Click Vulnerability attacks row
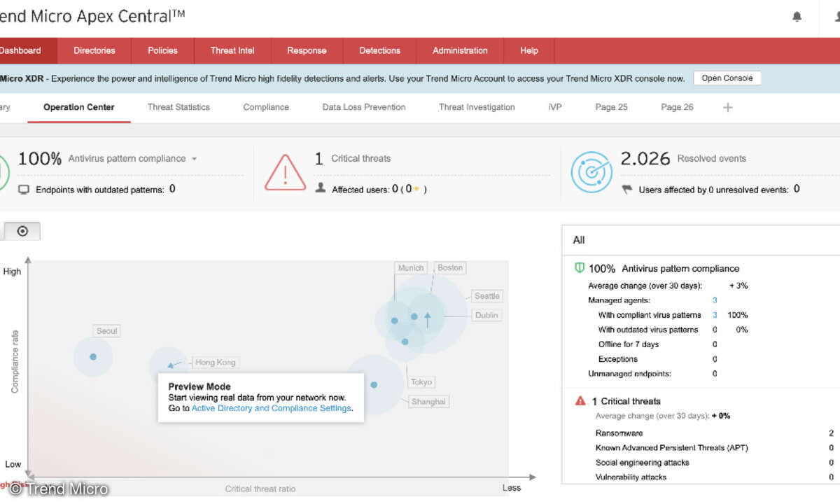The width and height of the screenshot is (840, 504). coord(714,477)
